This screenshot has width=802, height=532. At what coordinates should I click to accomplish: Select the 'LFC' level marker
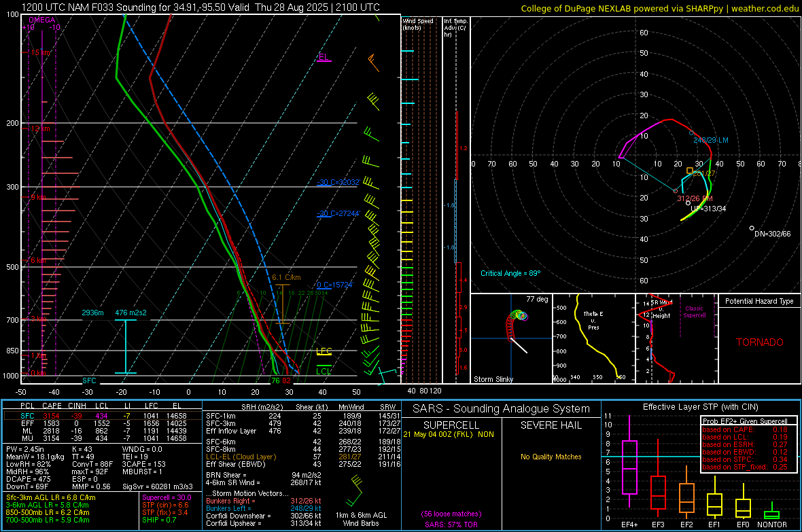point(324,351)
